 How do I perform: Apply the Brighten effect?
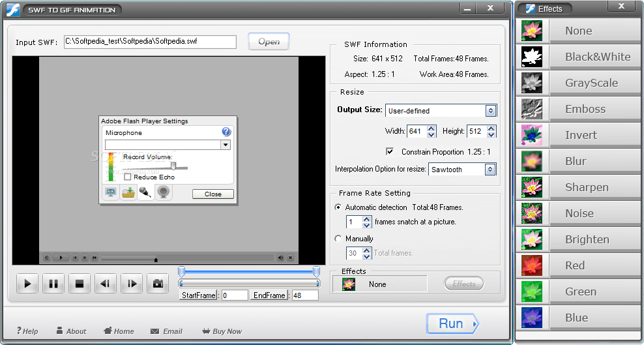pos(578,239)
